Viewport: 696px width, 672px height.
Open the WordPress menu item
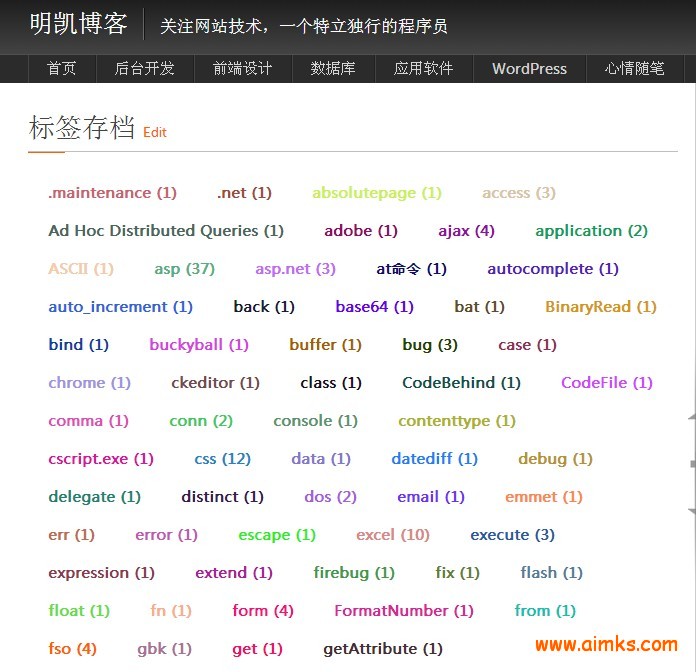tap(530, 68)
